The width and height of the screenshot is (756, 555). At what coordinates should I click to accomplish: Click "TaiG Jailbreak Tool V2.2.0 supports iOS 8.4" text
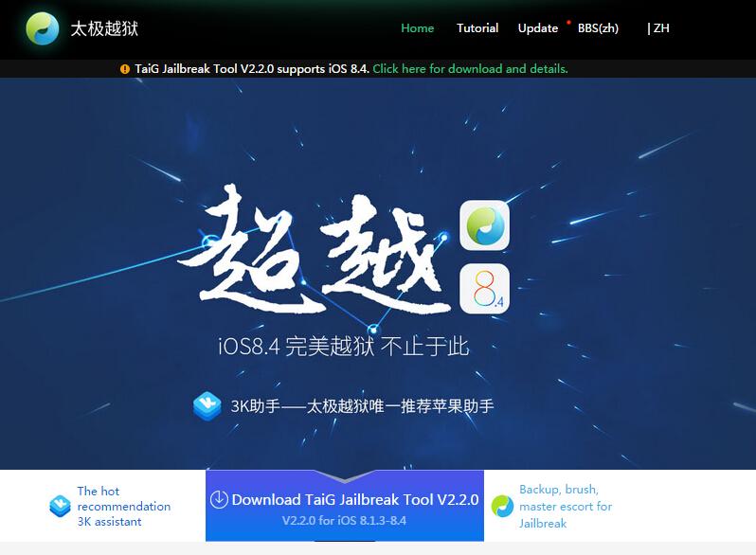point(252,69)
